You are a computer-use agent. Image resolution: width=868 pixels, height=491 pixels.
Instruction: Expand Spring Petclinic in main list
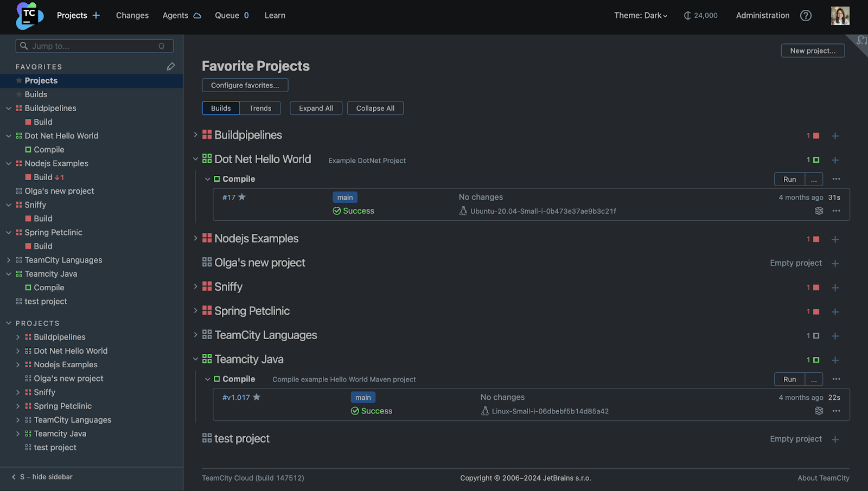(196, 311)
